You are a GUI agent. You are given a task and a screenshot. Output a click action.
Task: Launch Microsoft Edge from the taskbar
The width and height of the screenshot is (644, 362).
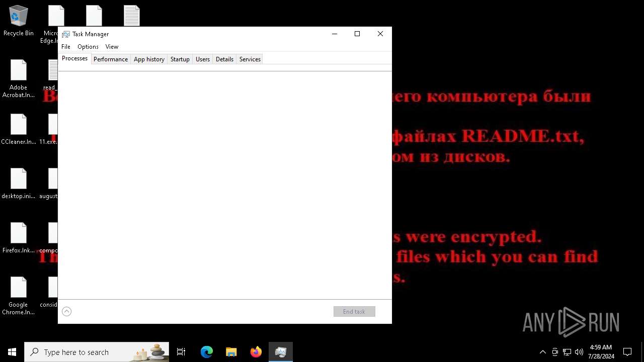207,352
